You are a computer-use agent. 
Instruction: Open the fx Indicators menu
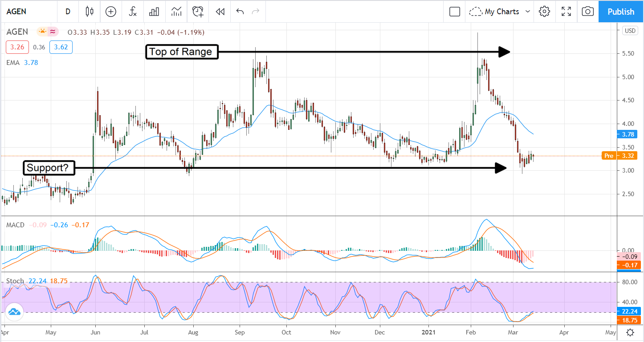pos(132,12)
